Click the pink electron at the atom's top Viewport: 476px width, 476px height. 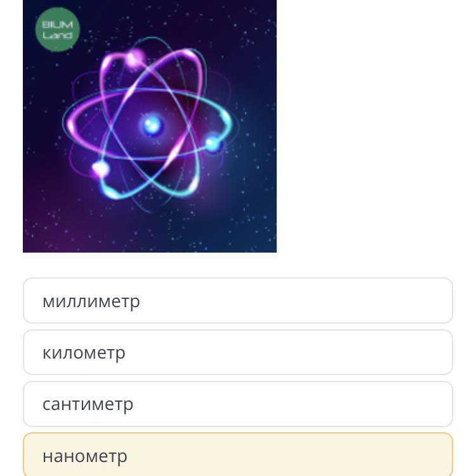(x=134, y=59)
